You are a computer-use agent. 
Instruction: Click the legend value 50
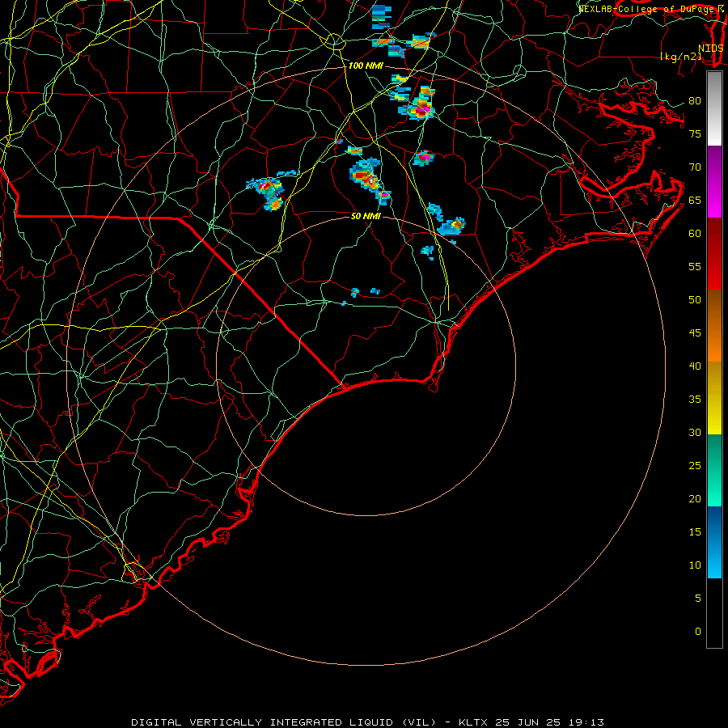(695, 299)
